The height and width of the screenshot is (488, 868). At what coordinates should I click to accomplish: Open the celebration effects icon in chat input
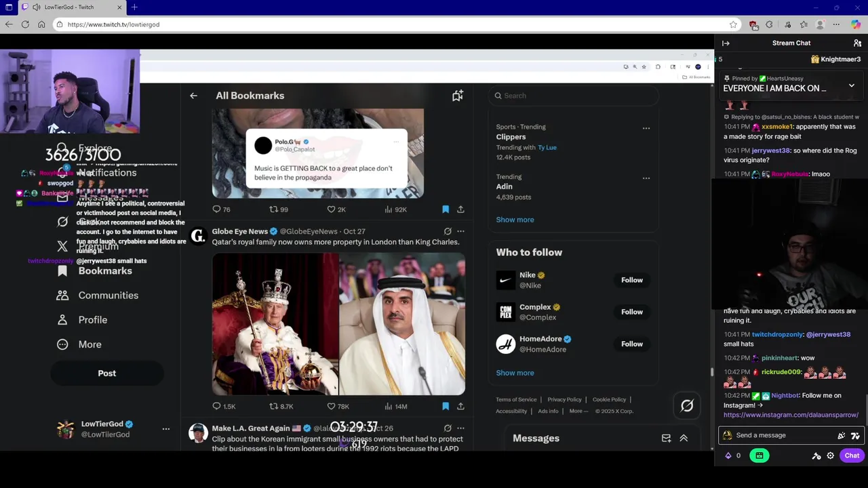pyautogui.click(x=842, y=436)
